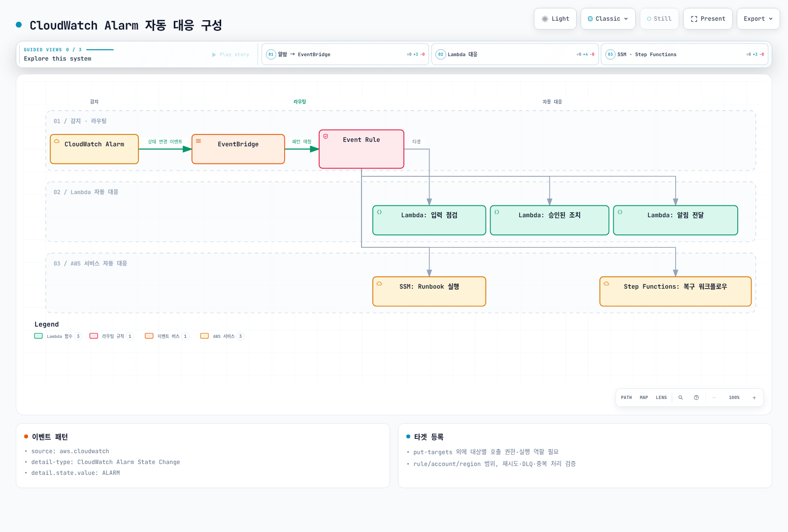Click the guided views progress bar
Image resolution: width=788 pixels, height=532 pixels.
coord(100,50)
